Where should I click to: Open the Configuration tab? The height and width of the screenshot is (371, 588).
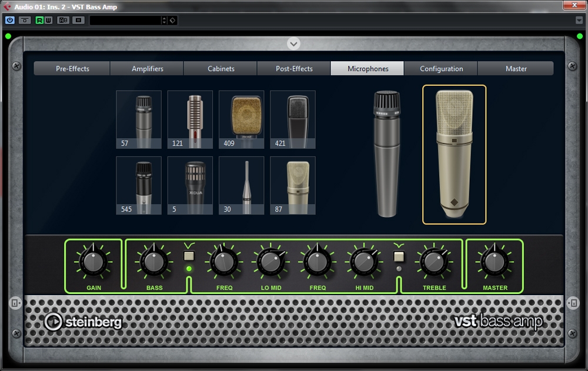[x=441, y=69]
